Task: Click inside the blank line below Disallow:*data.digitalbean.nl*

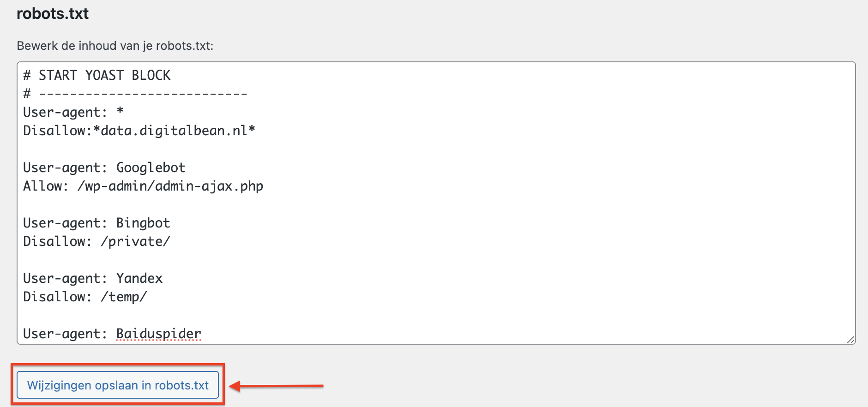Action: (x=139, y=149)
